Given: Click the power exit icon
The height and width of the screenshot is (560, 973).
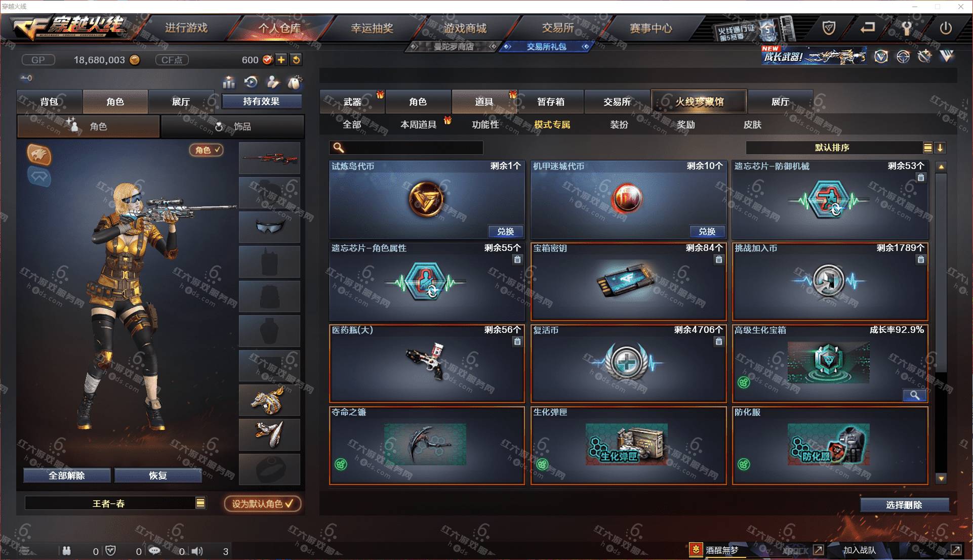Looking at the screenshot, I should click(946, 28).
